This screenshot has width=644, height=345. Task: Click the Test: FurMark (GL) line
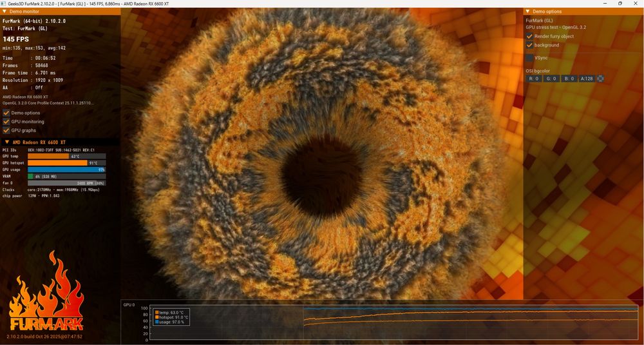point(25,28)
